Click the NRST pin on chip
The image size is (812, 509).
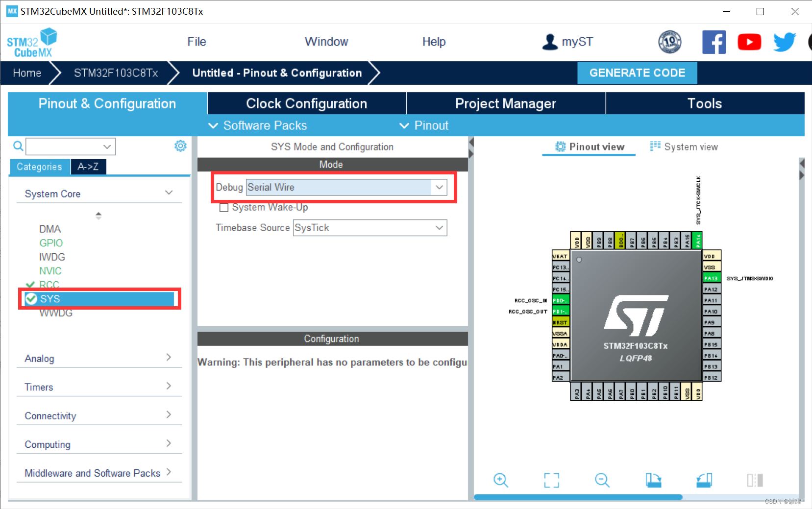pyautogui.click(x=561, y=322)
